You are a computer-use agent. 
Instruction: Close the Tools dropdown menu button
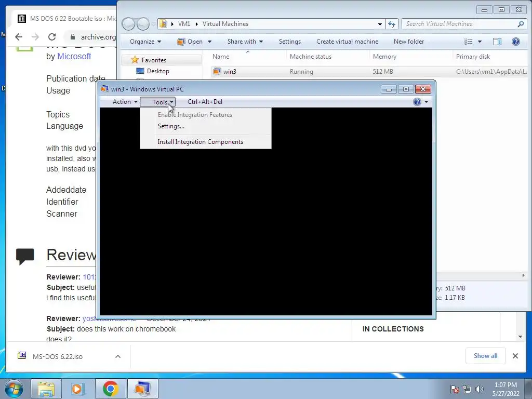158,102
